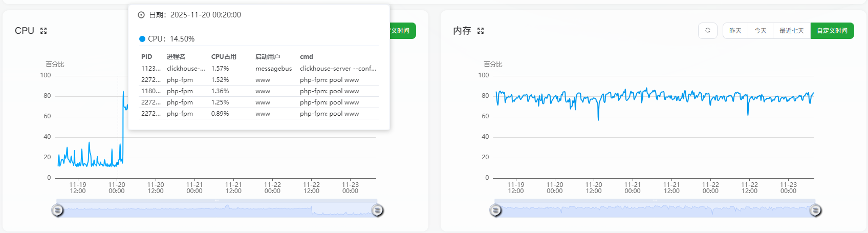The width and height of the screenshot is (868, 233).
Task: Expand the 内存 chart to fullscreen
Action: tap(481, 31)
